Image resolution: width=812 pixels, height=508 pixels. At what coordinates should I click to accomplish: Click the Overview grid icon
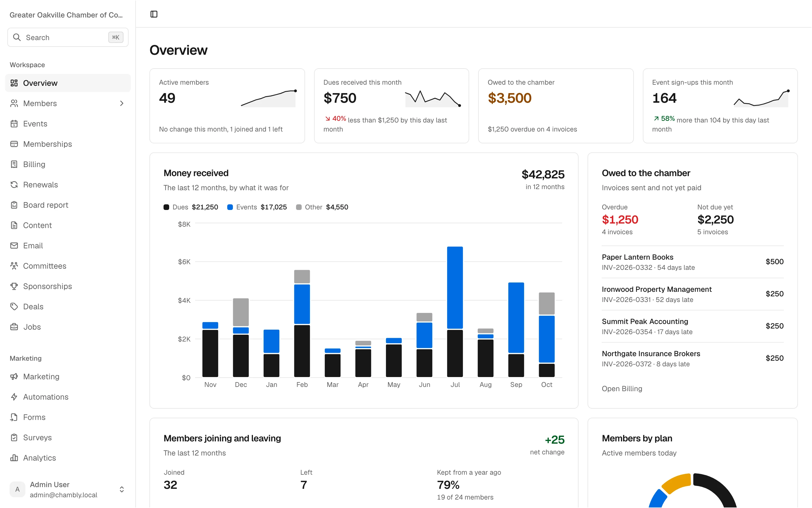pos(14,83)
